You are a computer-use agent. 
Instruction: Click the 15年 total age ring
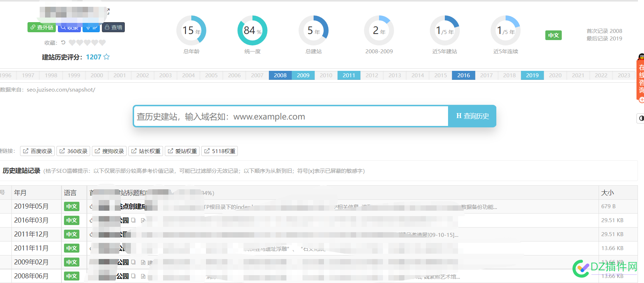coord(191,30)
